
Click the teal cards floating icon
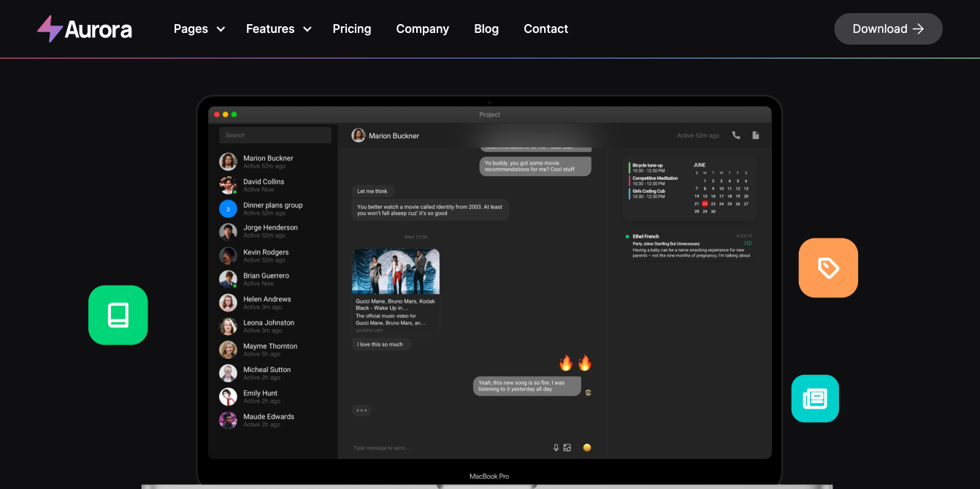(815, 398)
